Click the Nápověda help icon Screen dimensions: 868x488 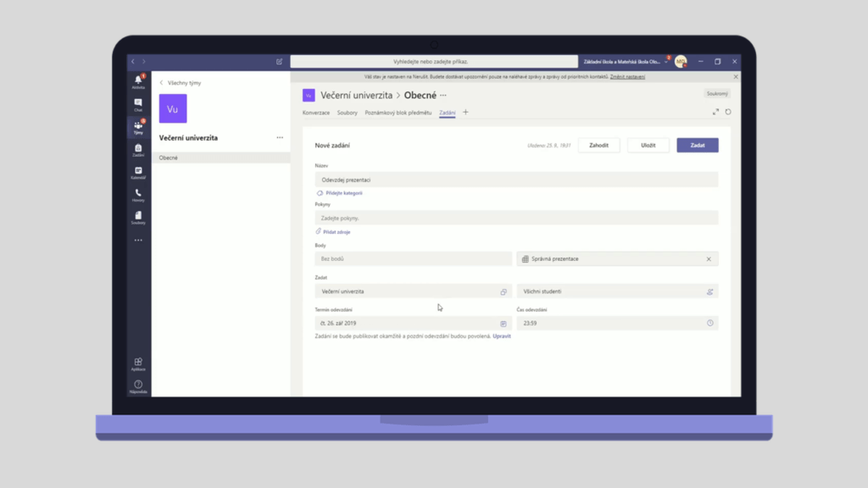click(138, 386)
